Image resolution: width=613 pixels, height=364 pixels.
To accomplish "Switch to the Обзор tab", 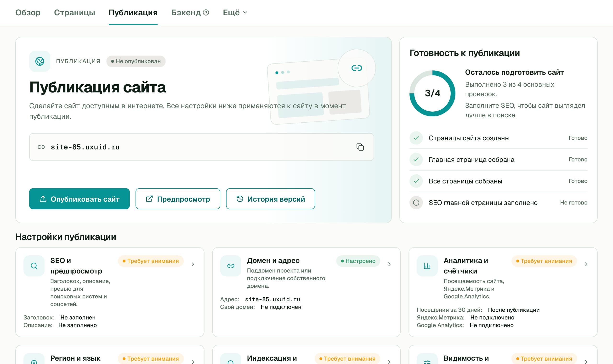I will coord(28,12).
